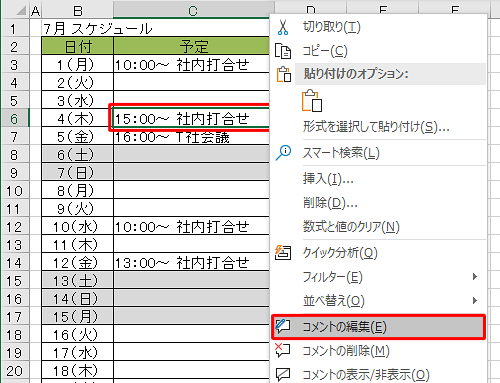Open the フィルター(E) menu item
Screen dimensions: 500x383
pyautogui.click(x=379, y=277)
